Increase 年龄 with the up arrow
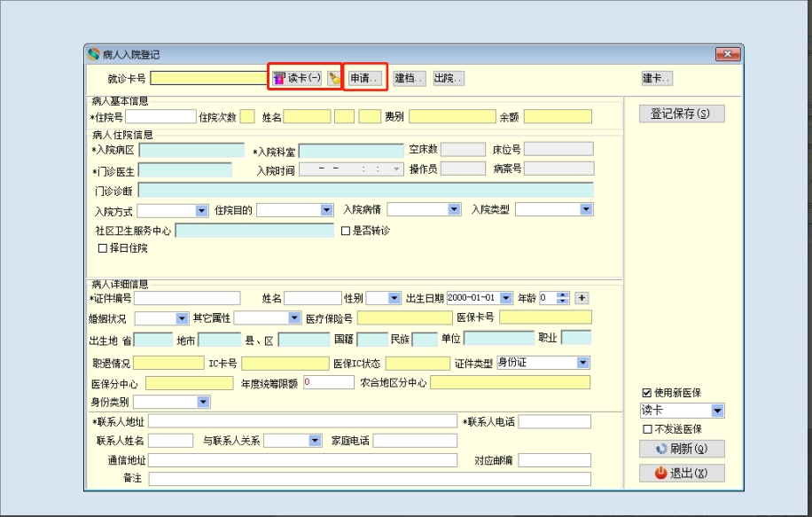 click(562, 294)
